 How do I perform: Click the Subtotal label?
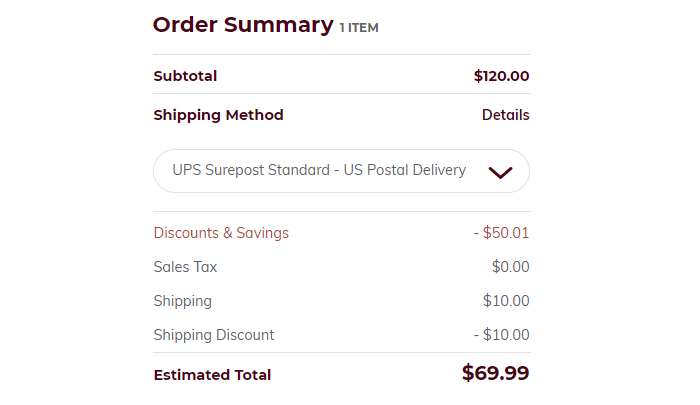point(185,76)
